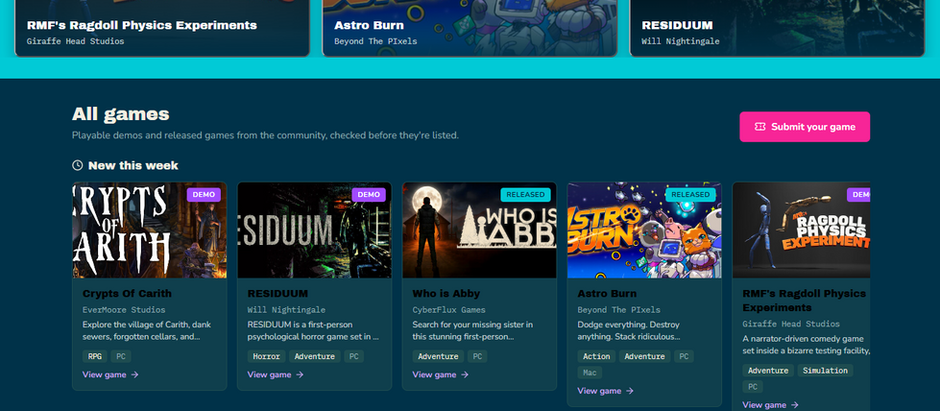Click Beyond The PIxels name in All games card
The height and width of the screenshot is (411, 940).
[619, 310]
